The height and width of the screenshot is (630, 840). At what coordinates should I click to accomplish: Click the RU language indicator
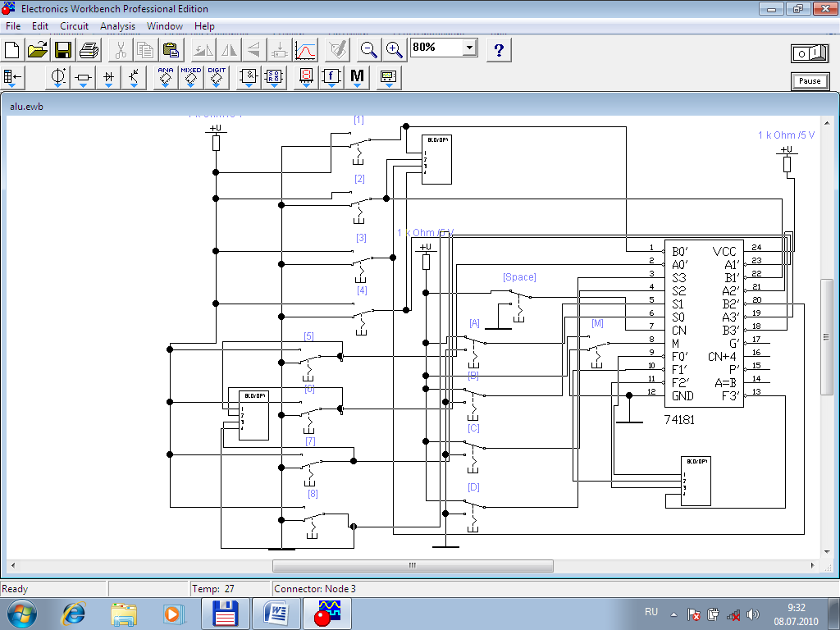click(x=651, y=612)
